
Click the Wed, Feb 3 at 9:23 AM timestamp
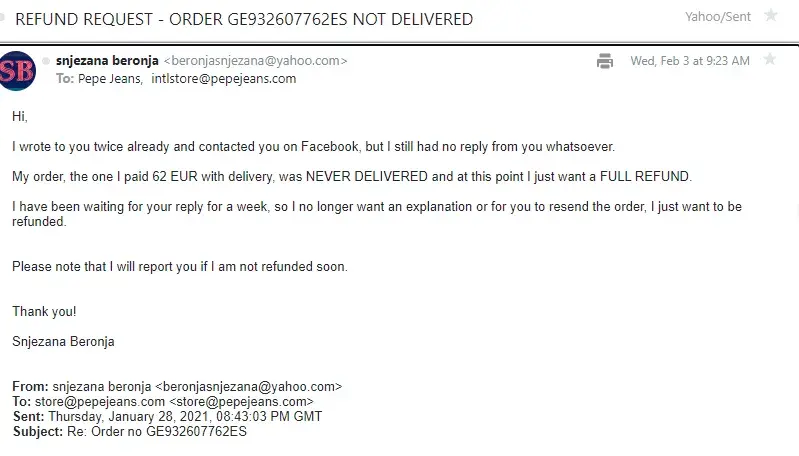coord(689,61)
